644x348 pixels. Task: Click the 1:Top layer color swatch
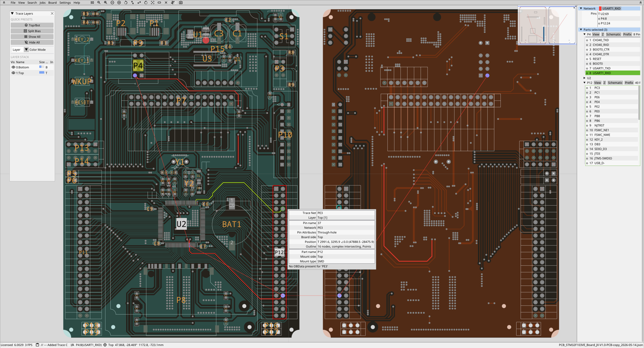[42, 73]
